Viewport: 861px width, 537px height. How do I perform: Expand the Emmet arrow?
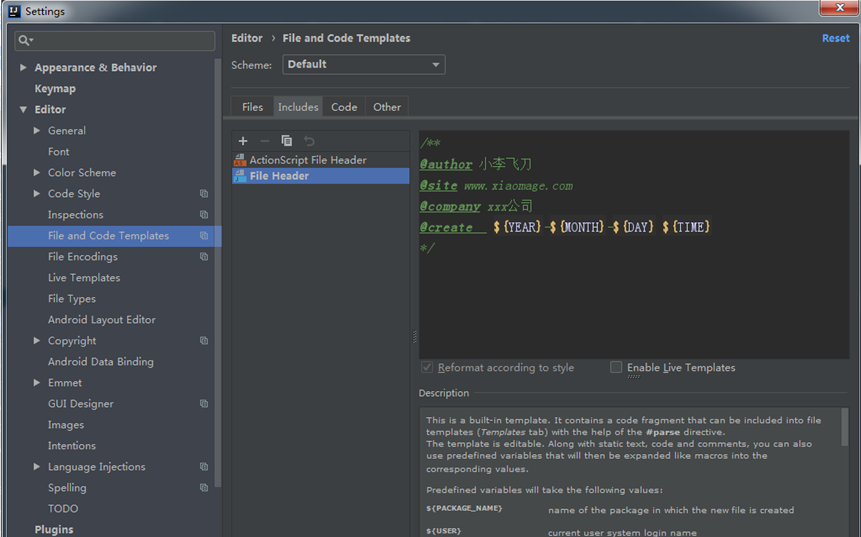point(37,382)
